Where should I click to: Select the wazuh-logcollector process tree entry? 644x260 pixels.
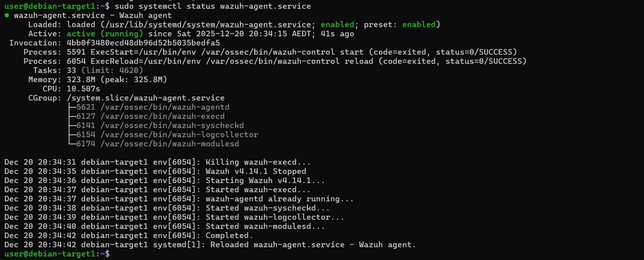pos(179,135)
